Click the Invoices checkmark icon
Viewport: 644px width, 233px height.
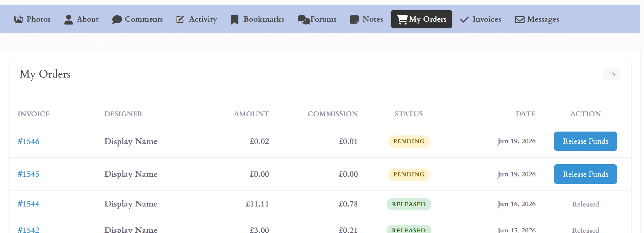click(x=464, y=20)
